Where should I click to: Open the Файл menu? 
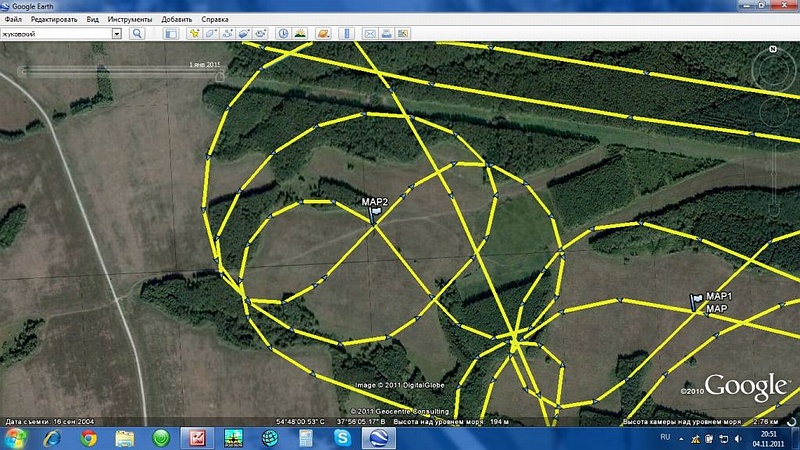[13, 19]
